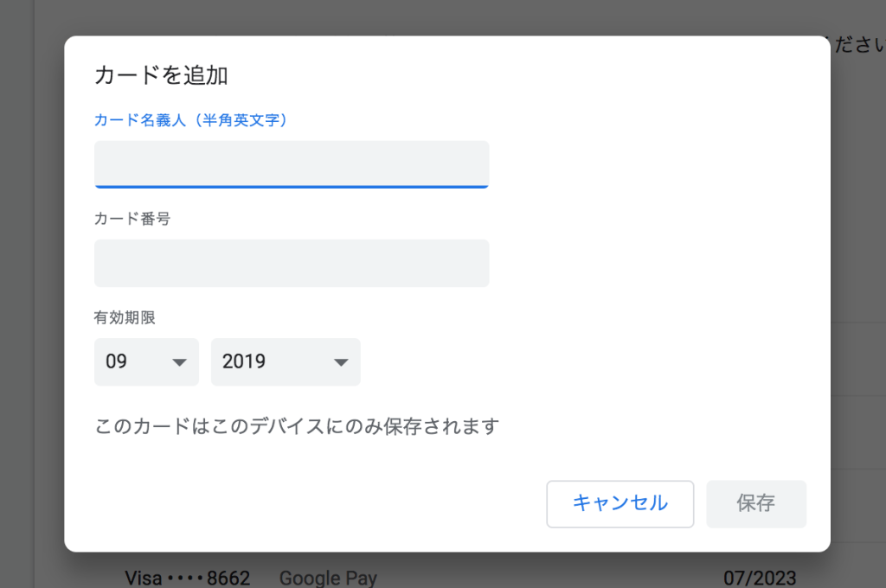Open the expiration year dropdown
Screen dimensions: 886x588
point(286,361)
